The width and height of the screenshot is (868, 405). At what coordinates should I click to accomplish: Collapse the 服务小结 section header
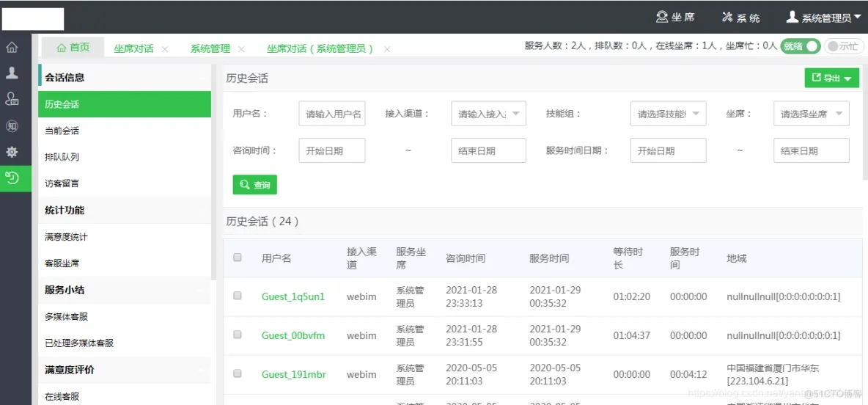[x=125, y=290]
